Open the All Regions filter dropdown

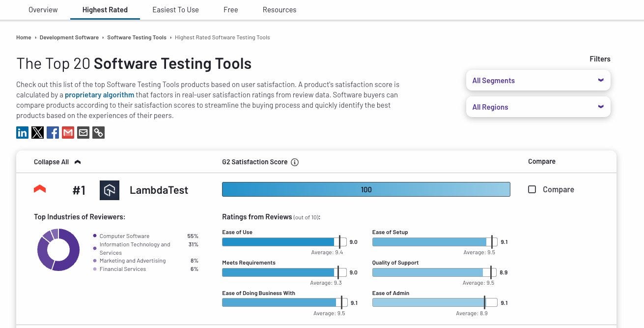tap(538, 107)
